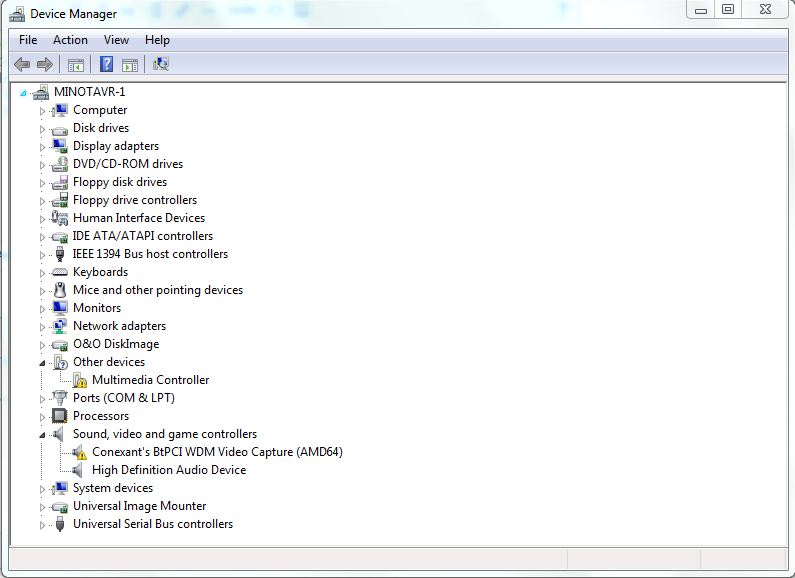
Task: Expand the Computer node arrow
Action: coord(42,111)
